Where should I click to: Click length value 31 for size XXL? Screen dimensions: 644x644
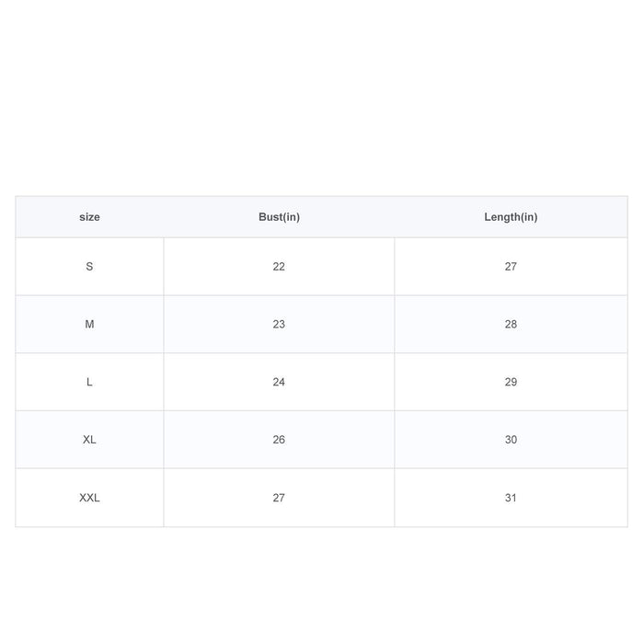[511, 498]
